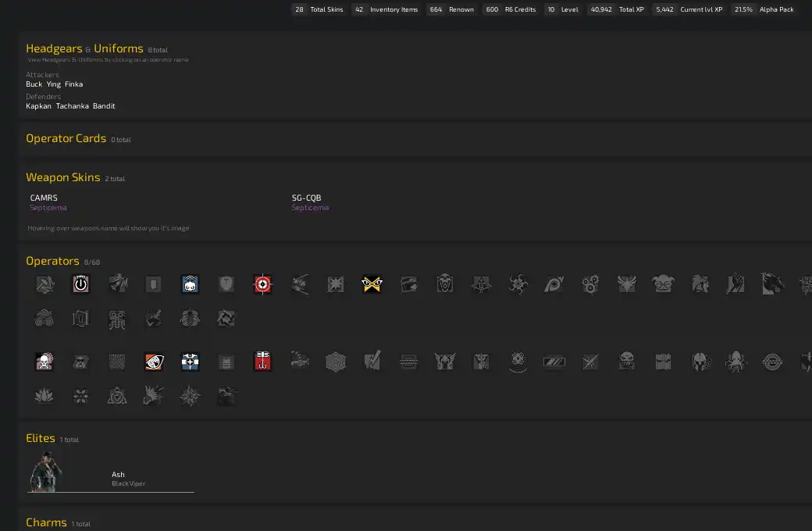Click the CAMRS weapon name

(44, 198)
